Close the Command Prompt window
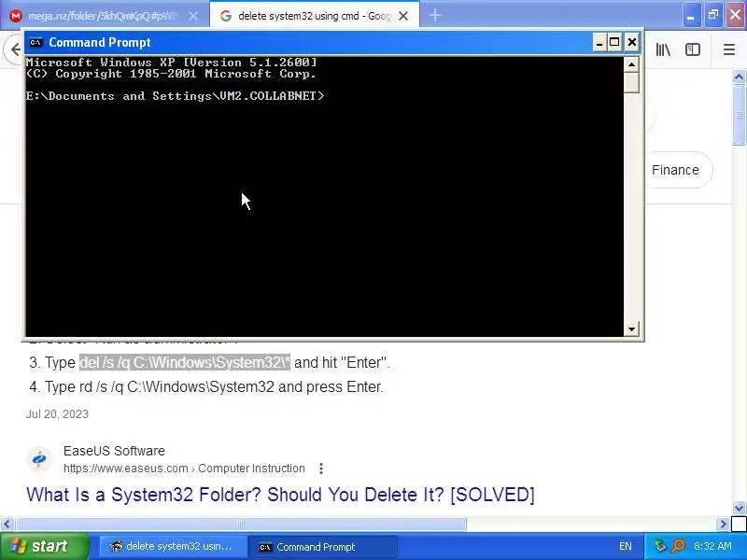 tap(632, 42)
